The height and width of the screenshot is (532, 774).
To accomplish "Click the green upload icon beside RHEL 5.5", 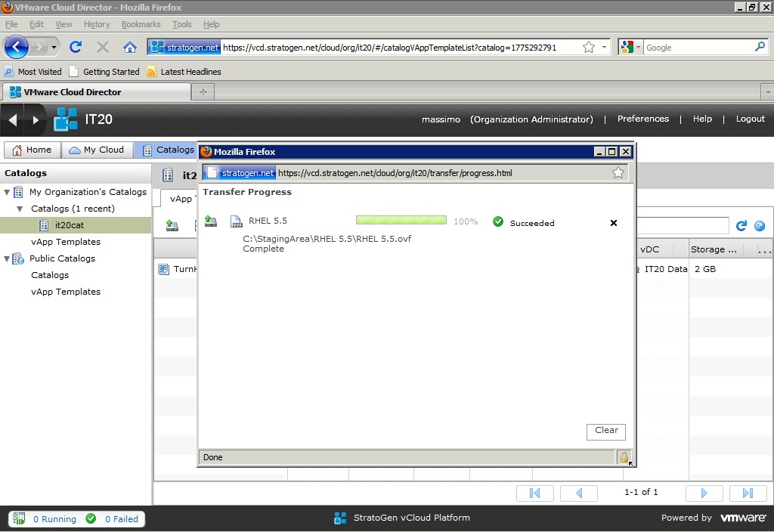I will [x=211, y=221].
